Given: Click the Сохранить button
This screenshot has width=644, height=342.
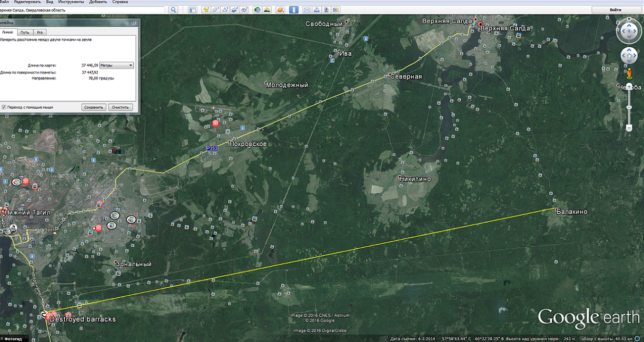Looking at the screenshot, I should coord(94,107).
